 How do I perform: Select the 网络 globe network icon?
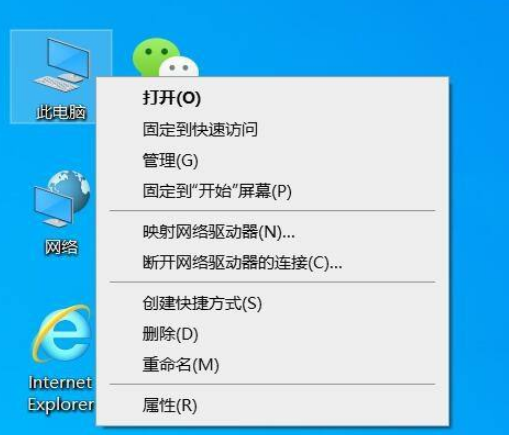(62, 198)
